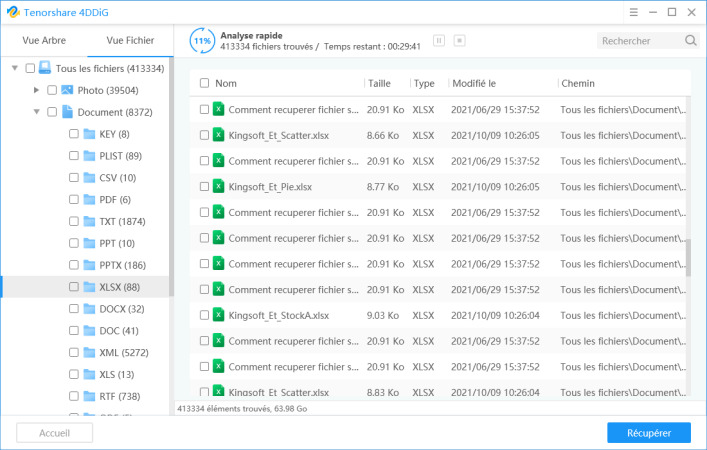Click the 2021/10/09 10:26:04 date of StockA
707x450 pixels.
point(495,315)
